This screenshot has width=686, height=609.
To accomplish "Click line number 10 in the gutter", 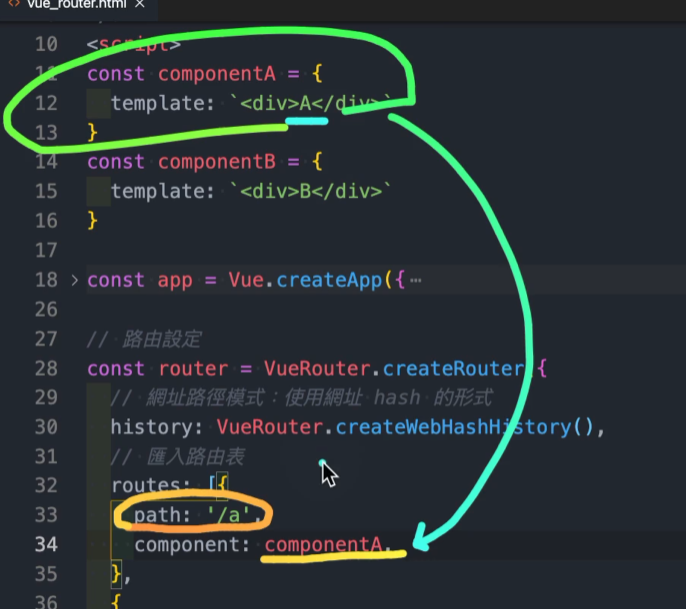I will 46,44.
